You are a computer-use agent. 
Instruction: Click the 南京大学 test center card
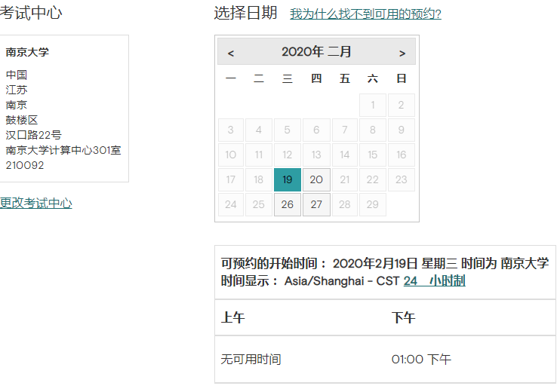click(63, 109)
